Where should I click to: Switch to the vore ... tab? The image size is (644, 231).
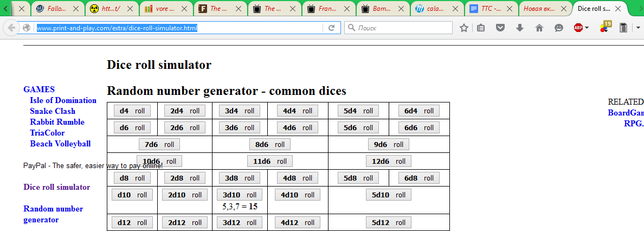[x=165, y=8]
